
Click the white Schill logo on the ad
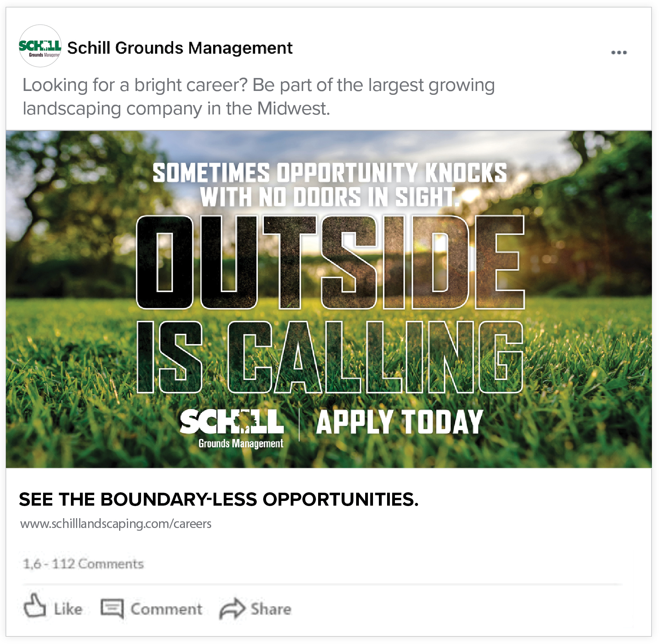click(x=232, y=421)
